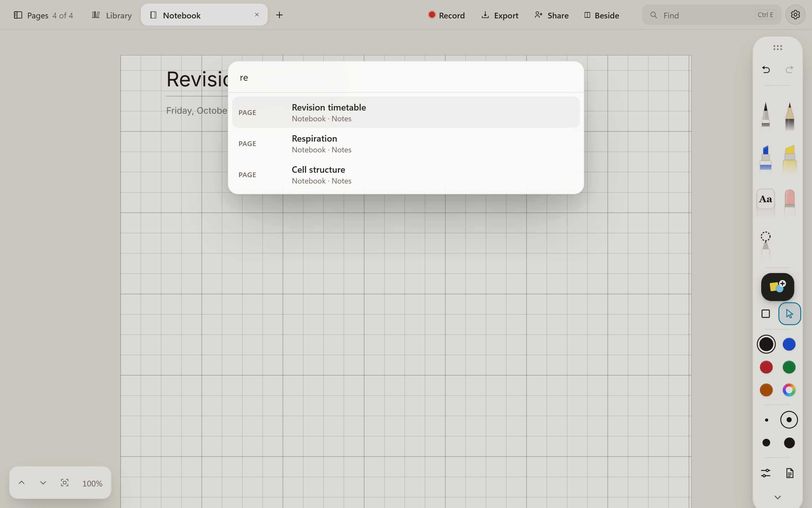Open the rainbow custom color picker

pos(789,390)
